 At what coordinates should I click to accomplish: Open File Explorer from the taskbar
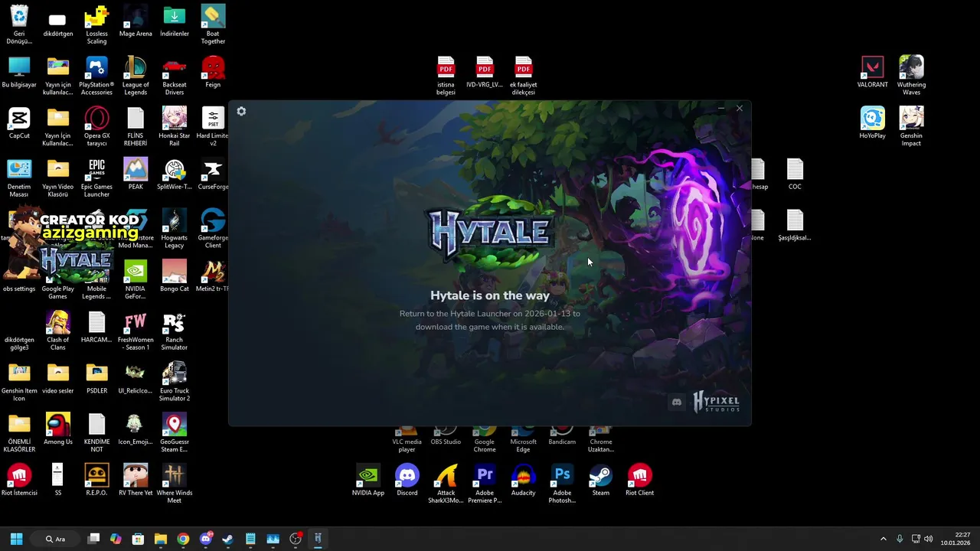click(x=161, y=539)
